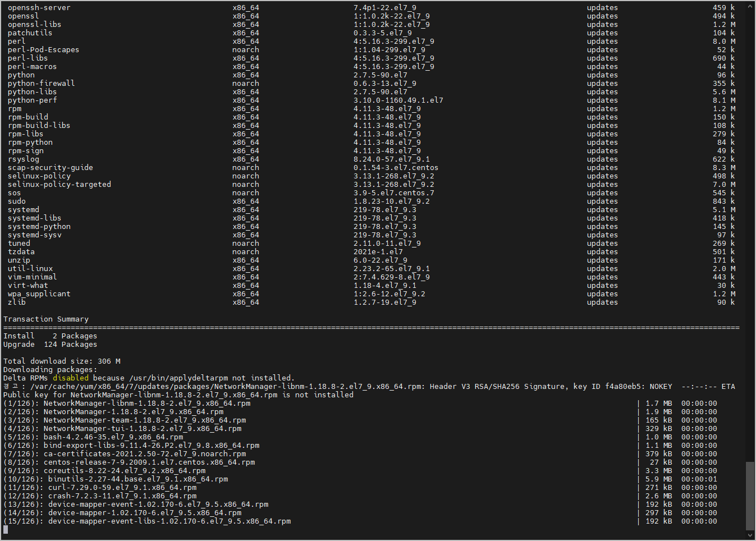The height and width of the screenshot is (541, 756).
Task: Click the 'tuned' package name
Action: (x=19, y=244)
